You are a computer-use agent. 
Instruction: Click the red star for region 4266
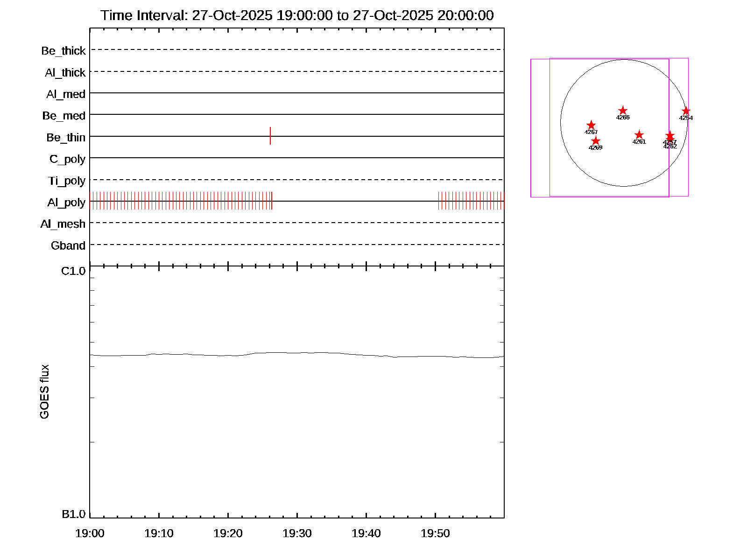(622, 111)
